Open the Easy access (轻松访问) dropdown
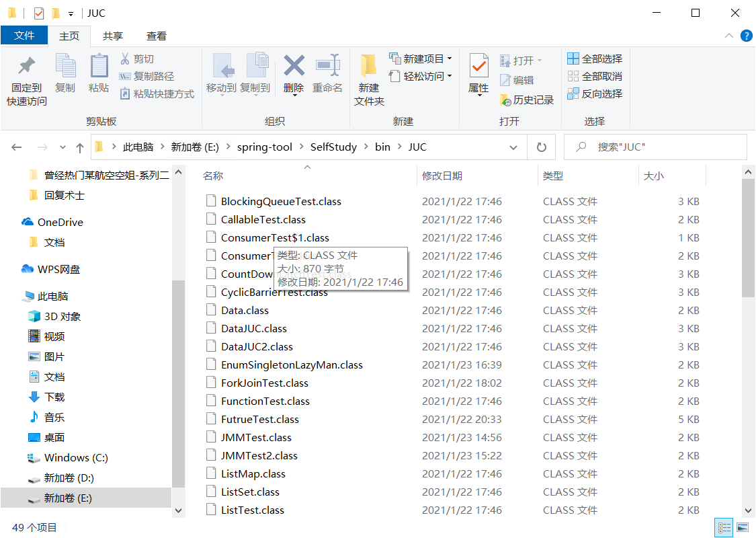756x538 pixels. (x=421, y=76)
